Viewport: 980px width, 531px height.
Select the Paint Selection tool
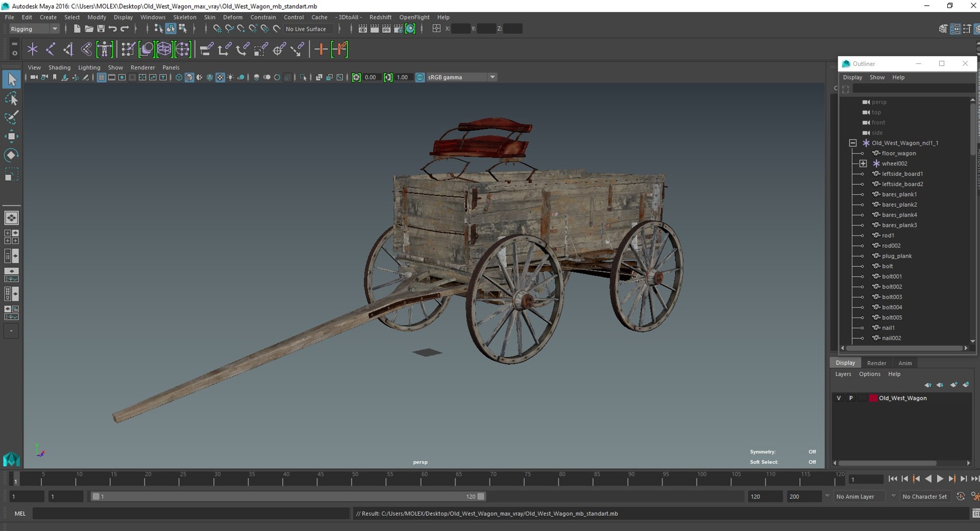11,117
